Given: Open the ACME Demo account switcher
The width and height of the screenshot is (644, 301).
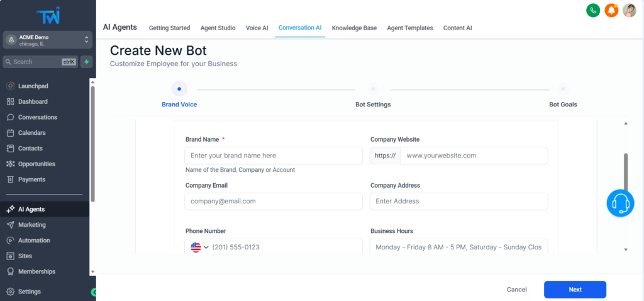Looking at the screenshot, I should [x=48, y=40].
